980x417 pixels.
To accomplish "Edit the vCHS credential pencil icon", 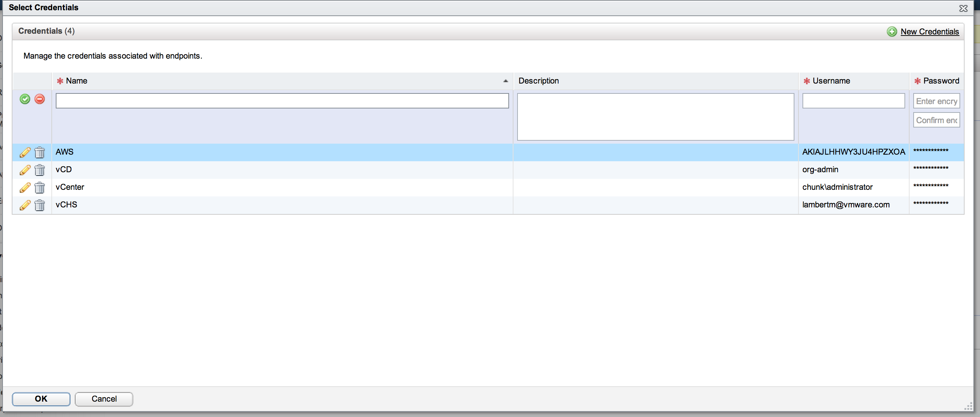I will (25, 205).
